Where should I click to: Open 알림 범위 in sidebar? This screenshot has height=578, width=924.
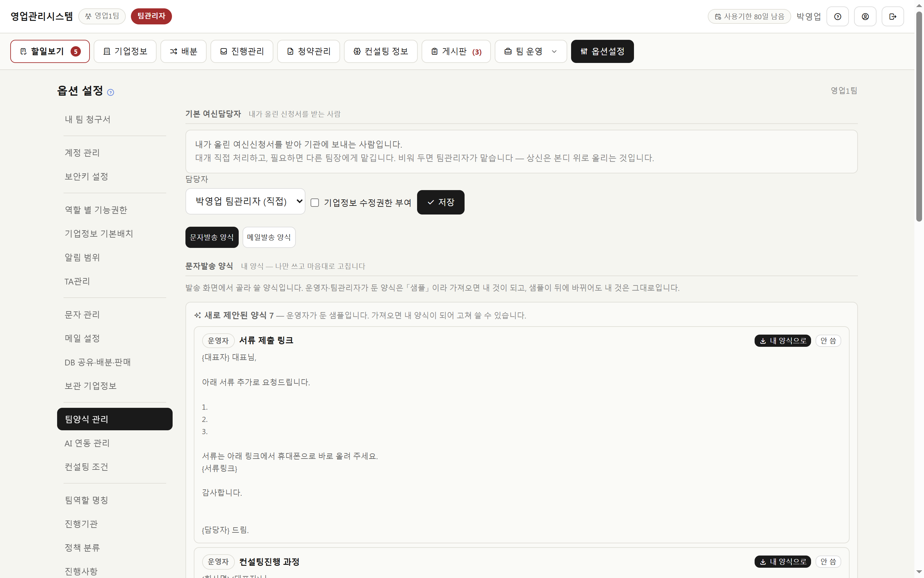[x=115, y=257]
